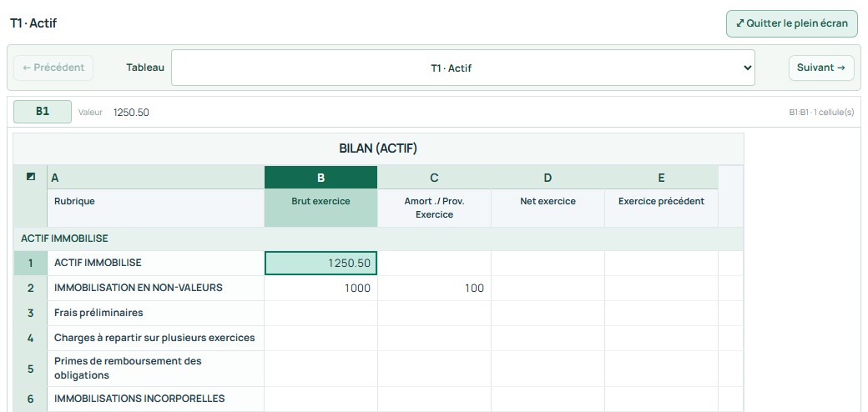Select row 6 header
Image resolution: width=868 pixels, height=412 pixels.
pos(30,399)
